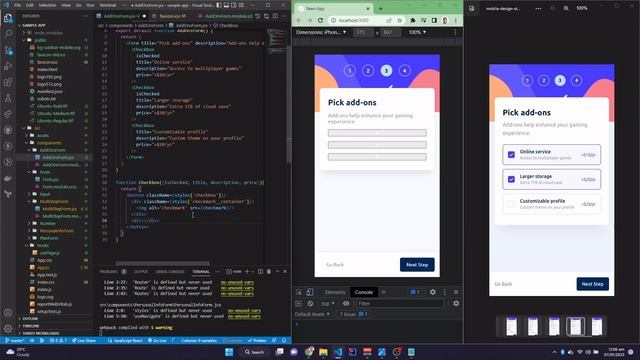The height and width of the screenshot is (360, 640).
Task: Click the Larger storage checkbox in the design image
Action: [x=511, y=179]
